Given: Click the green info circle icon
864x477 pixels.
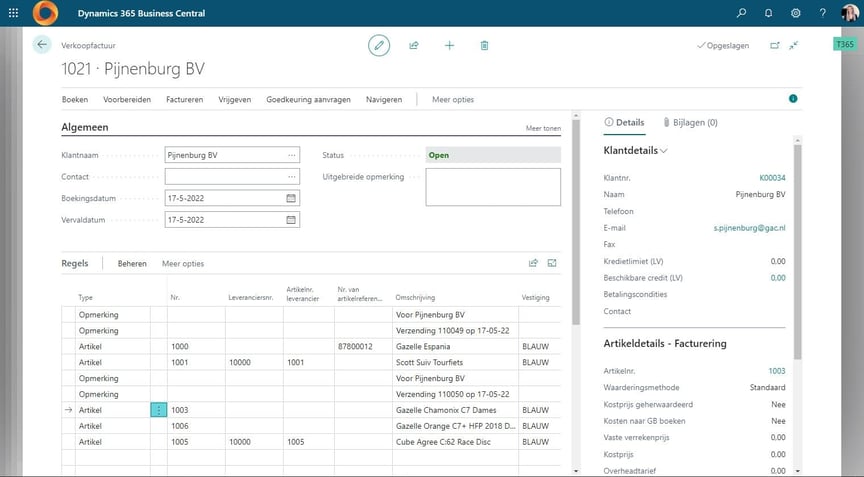Looking at the screenshot, I should pyautogui.click(x=793, y=99).
